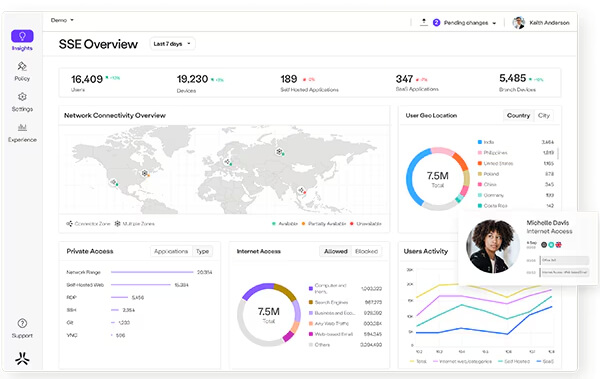Screen dimensions: 600x379
Task: Click the 347 SaaS Applications stat
Action: click(417, 83)
